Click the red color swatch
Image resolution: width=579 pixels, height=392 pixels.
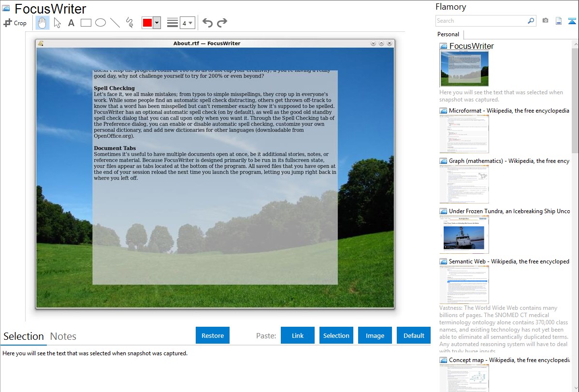[x=147, y=23]
